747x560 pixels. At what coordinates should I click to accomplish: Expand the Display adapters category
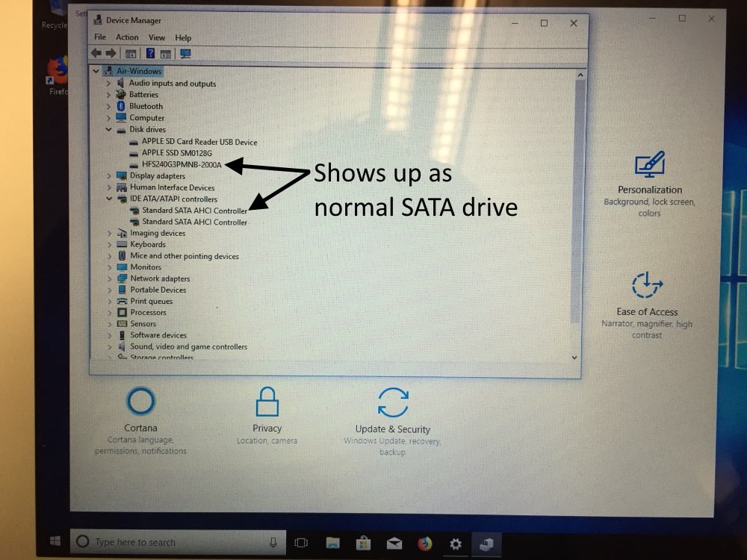tap(108, 175)
